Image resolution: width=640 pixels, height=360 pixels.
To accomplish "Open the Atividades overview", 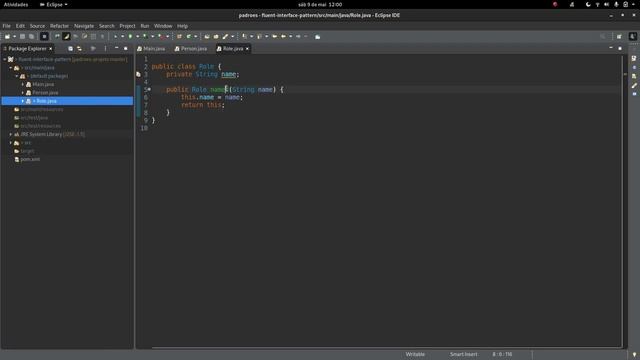I will (x=16, y=4).
